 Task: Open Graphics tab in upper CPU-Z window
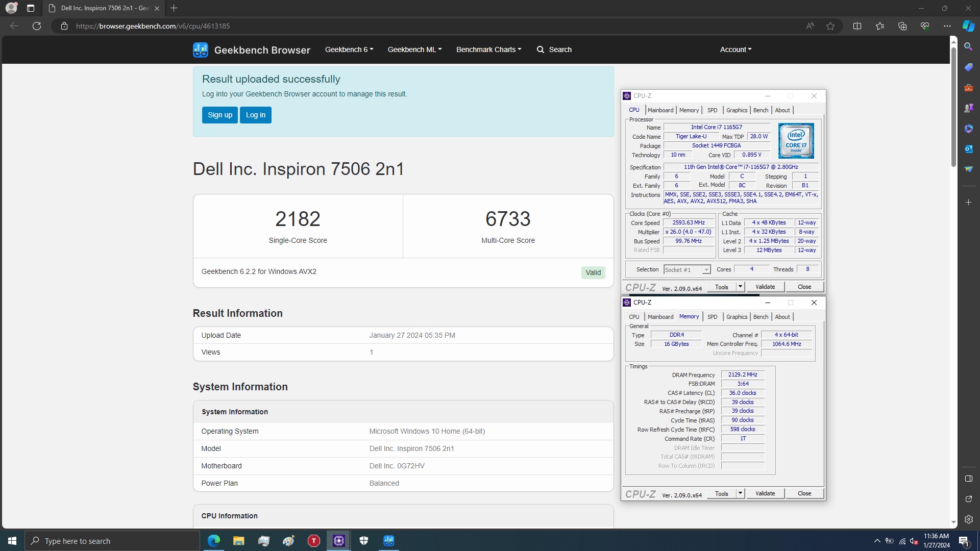[x=737, y=110]
